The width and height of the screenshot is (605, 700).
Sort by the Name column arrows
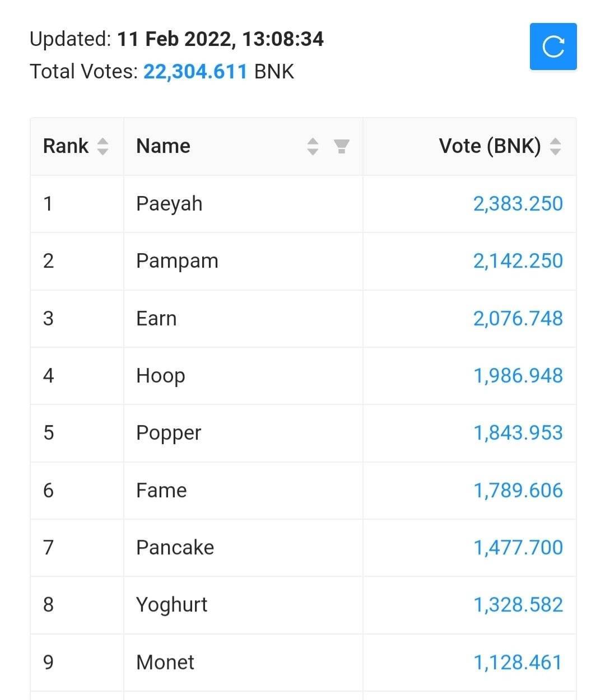pyautogui.click(x=313, y=147)
